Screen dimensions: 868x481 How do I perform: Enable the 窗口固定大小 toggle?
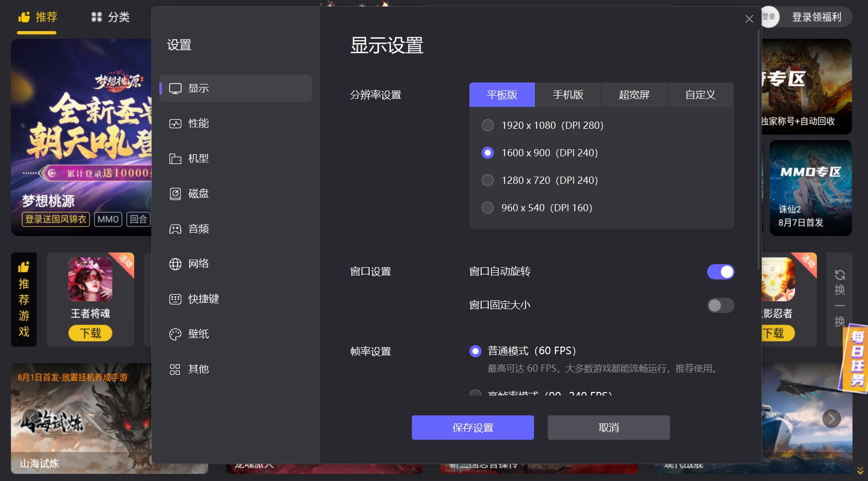[x=720, y=305]
